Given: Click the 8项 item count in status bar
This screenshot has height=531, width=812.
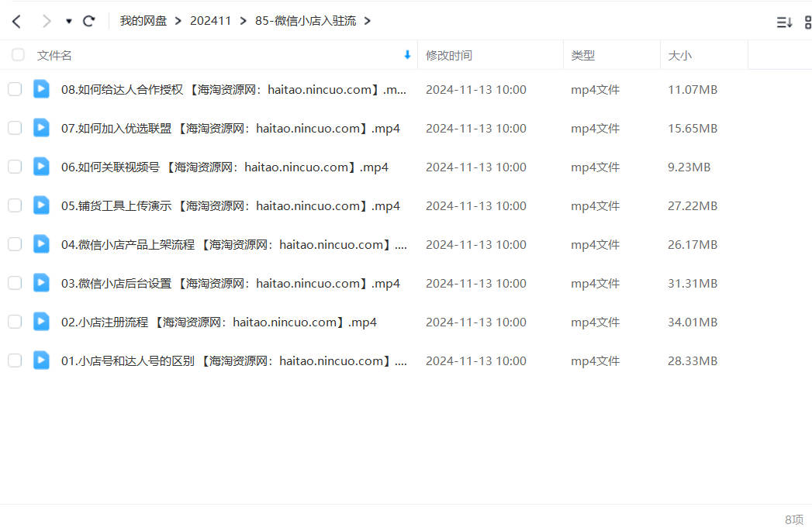Looking at the screenshot, I should tap(794, 519).
